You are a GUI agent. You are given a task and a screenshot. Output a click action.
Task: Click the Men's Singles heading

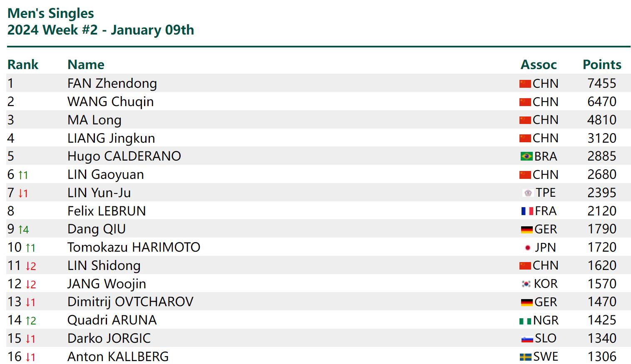point(51,13)
